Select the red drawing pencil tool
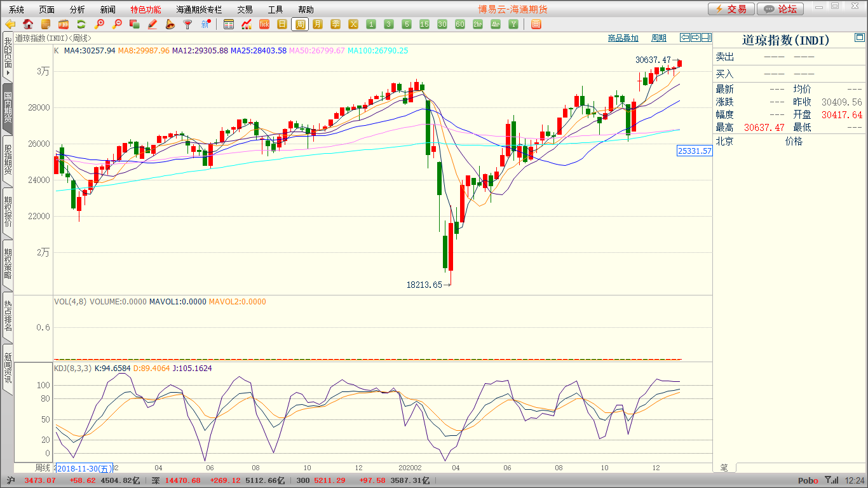 coord(153,24)
